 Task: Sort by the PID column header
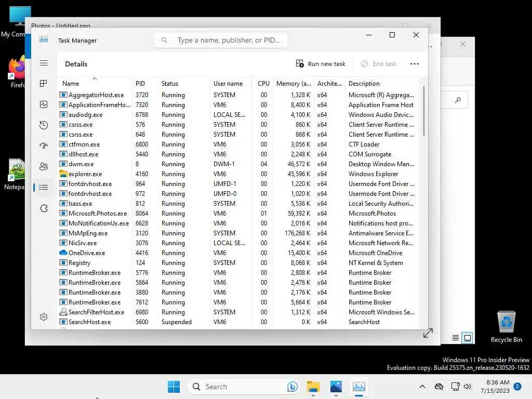click(x=145, y=83)
